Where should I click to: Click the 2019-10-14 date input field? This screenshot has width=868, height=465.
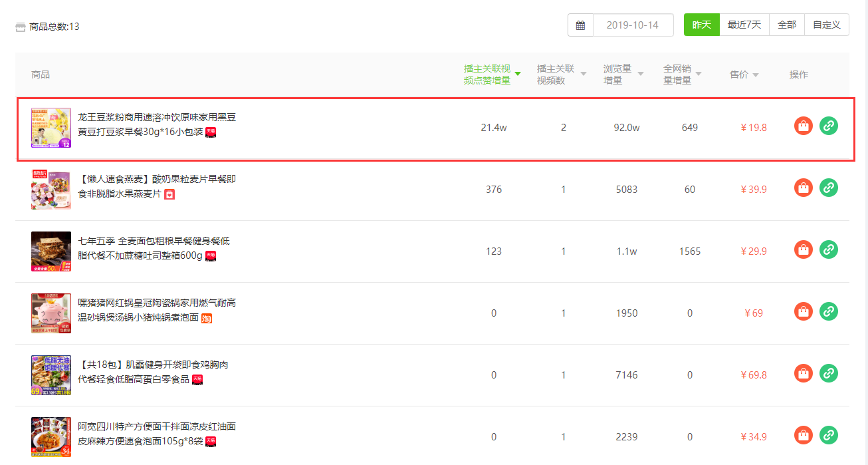pyautogui.click(x=633, y=25)
